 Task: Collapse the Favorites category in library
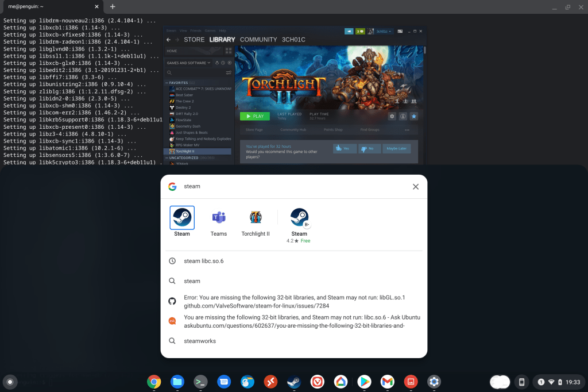(167, 83)
